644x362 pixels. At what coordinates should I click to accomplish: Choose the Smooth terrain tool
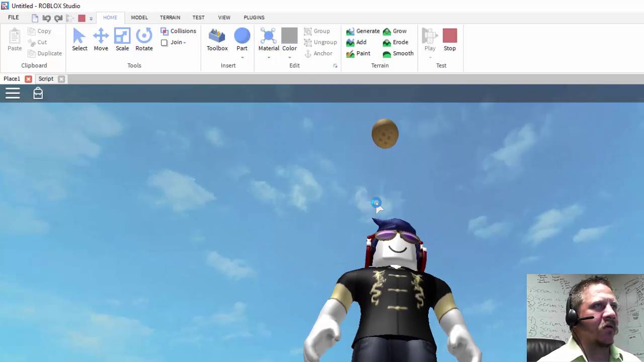coord(398,53)
